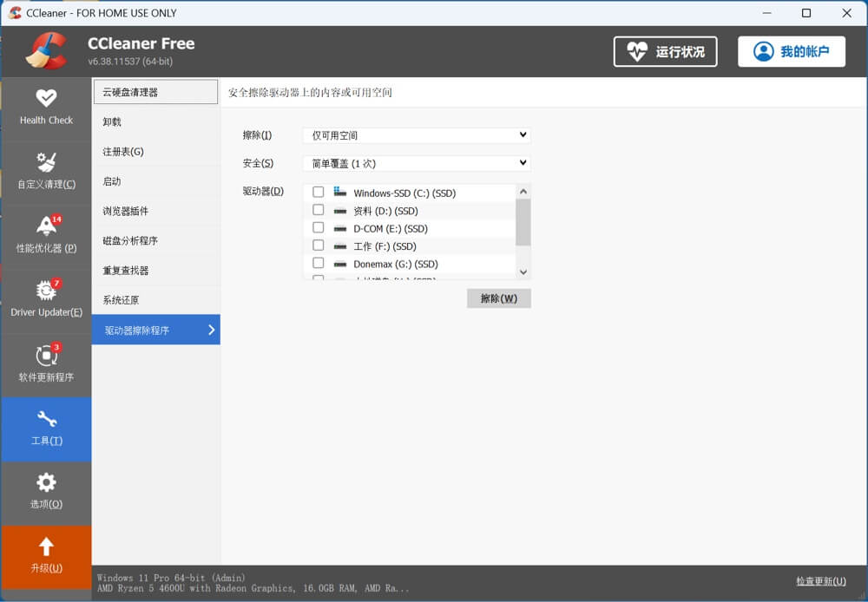Open 软件更新程序 refresh icon
The height and width of the screenshot is (602, 868).
(x=46, y=355)
